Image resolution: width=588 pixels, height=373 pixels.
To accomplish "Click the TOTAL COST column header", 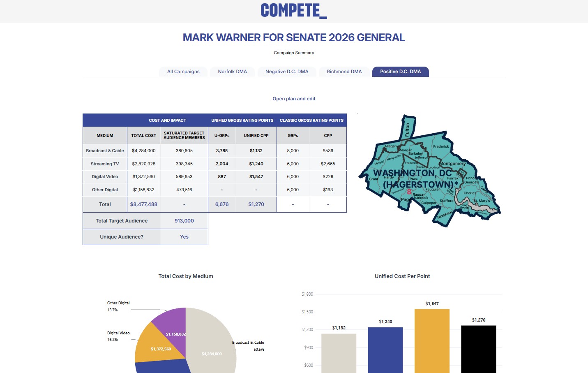I will click(144, 136).
